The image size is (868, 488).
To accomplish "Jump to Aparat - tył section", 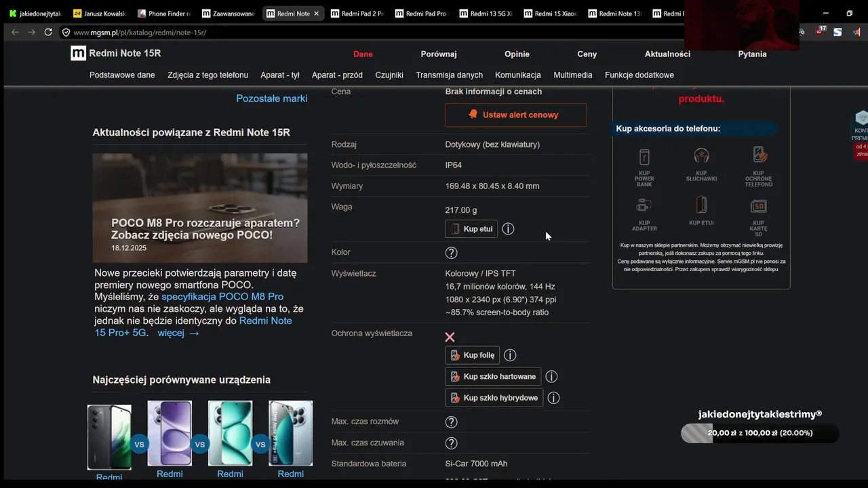I will pyautogui.click(x=280, y=75).
